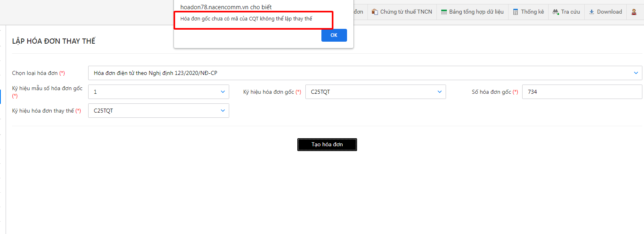Click the hoadon78.nacencomm.vn dialog title
Screen dimensions: 644x234
pyautogui.click(x=226, y=7)
